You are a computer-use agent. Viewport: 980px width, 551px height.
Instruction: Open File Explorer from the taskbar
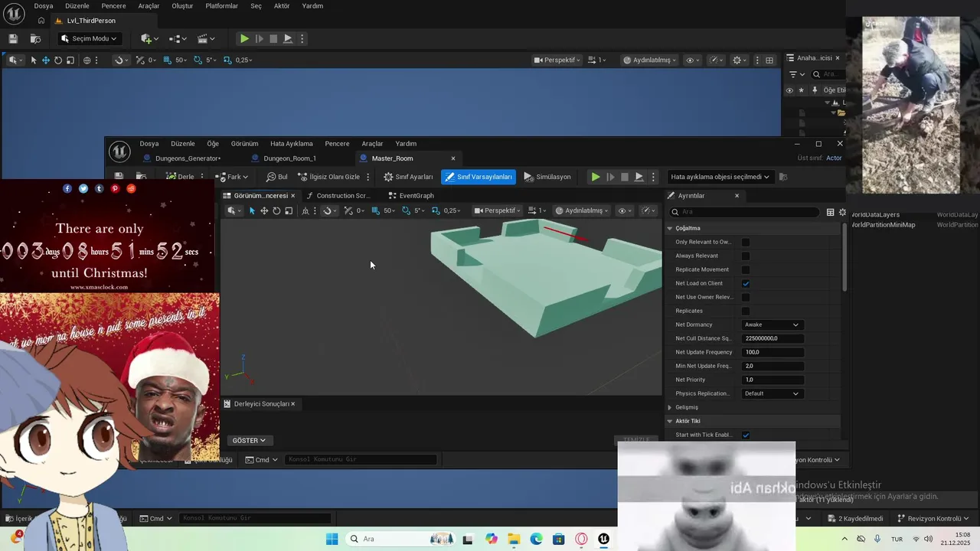tap(514, 539)
